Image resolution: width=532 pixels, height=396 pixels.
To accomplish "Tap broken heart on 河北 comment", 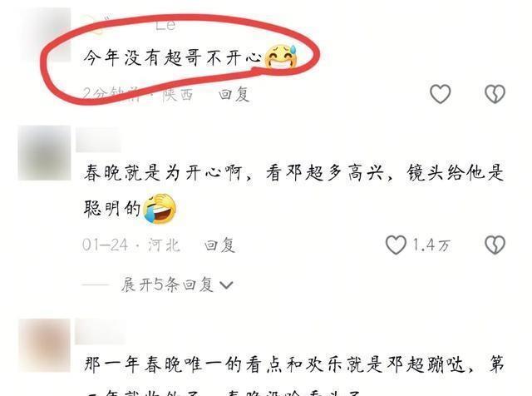I will (495, 245).
